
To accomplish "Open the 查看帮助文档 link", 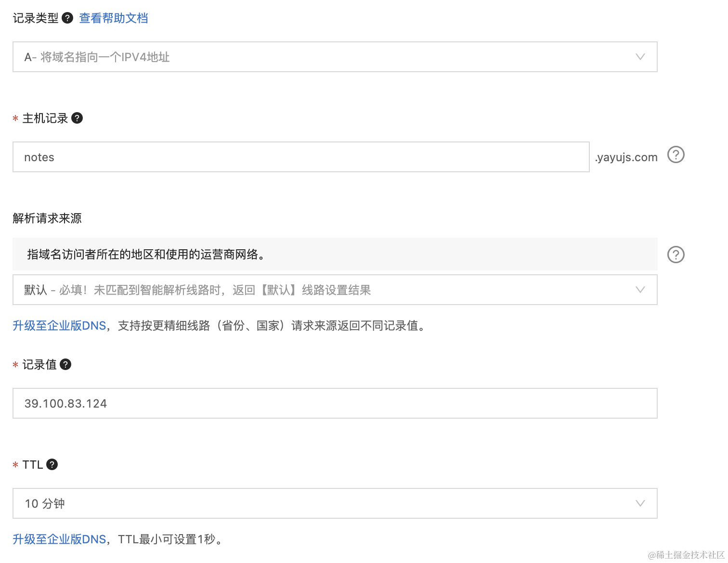I will tap(114, 18).
